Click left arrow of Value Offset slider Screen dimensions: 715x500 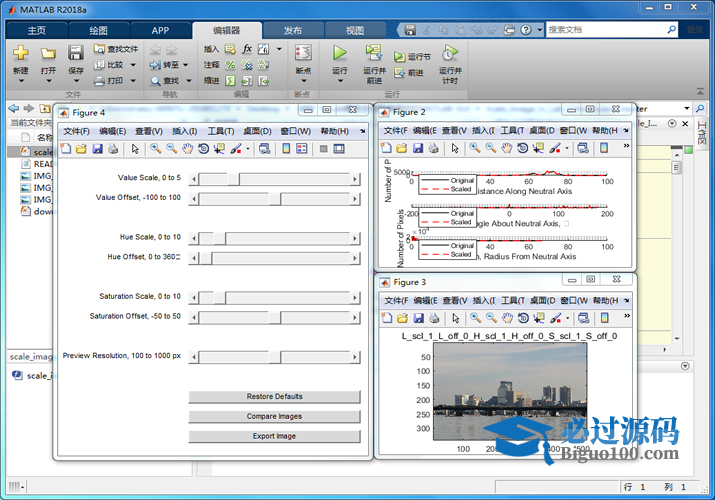[x=194, y=199]
